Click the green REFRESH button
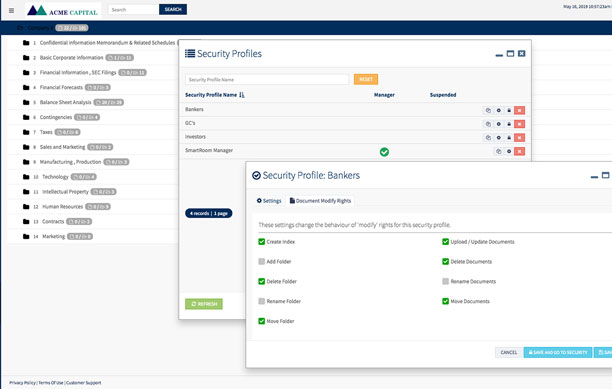This screenshot has height=389, width=612. (x=204, y=304)
